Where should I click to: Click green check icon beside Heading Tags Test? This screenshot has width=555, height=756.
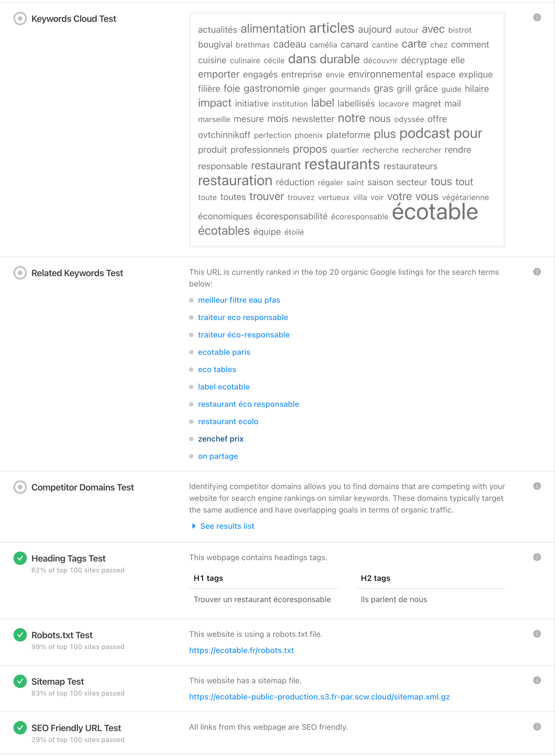point(20,558)
